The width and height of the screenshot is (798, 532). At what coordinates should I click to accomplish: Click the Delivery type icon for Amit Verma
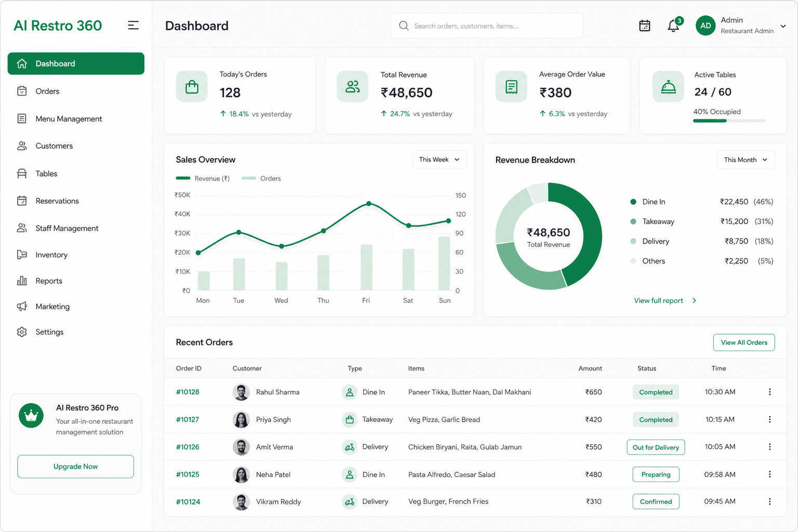[350, 447]
